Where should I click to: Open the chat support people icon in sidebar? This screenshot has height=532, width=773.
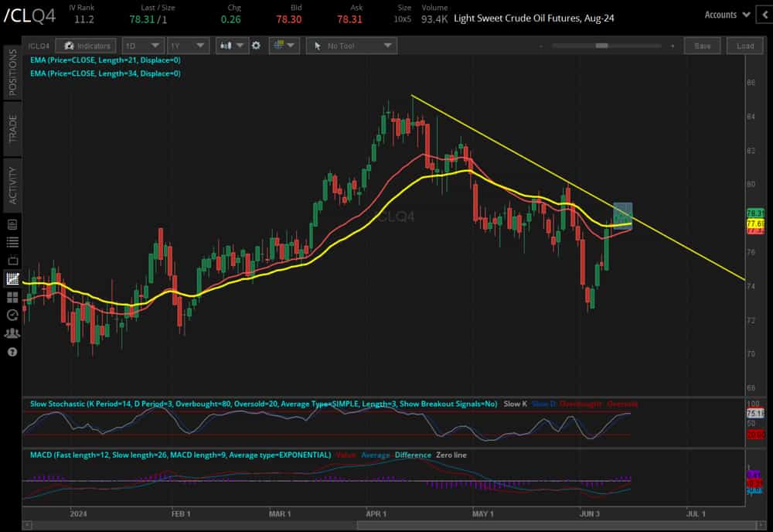tap(11, 332)
